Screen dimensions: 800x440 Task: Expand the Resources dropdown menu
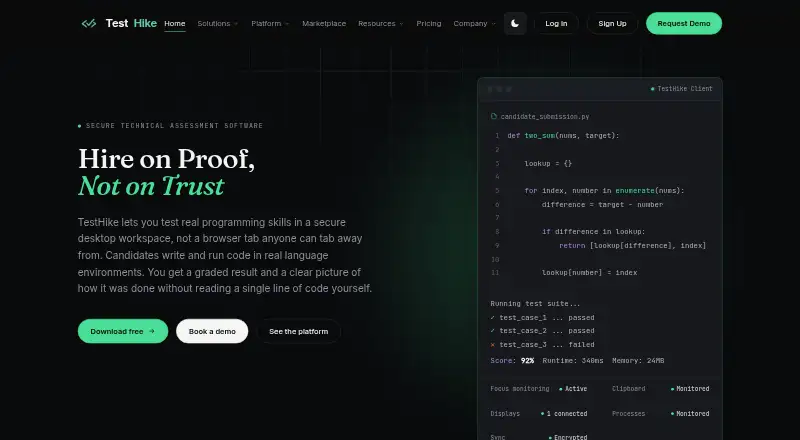[381, 23]
